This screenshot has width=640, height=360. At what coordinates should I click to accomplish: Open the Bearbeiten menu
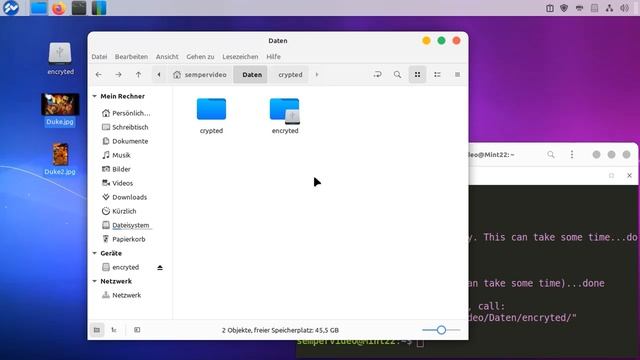131,57
